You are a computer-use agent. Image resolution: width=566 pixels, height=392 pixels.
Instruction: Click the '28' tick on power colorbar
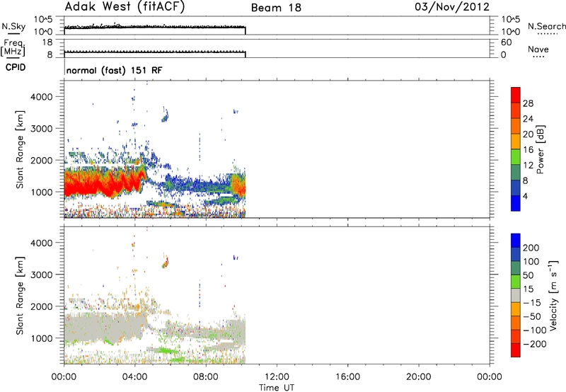528,103
